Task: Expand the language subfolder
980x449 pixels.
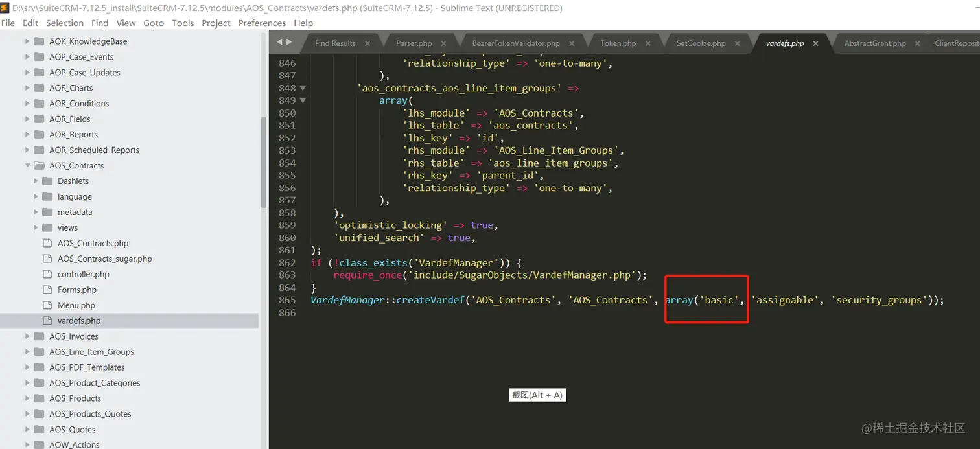Action: click(36, 197)
